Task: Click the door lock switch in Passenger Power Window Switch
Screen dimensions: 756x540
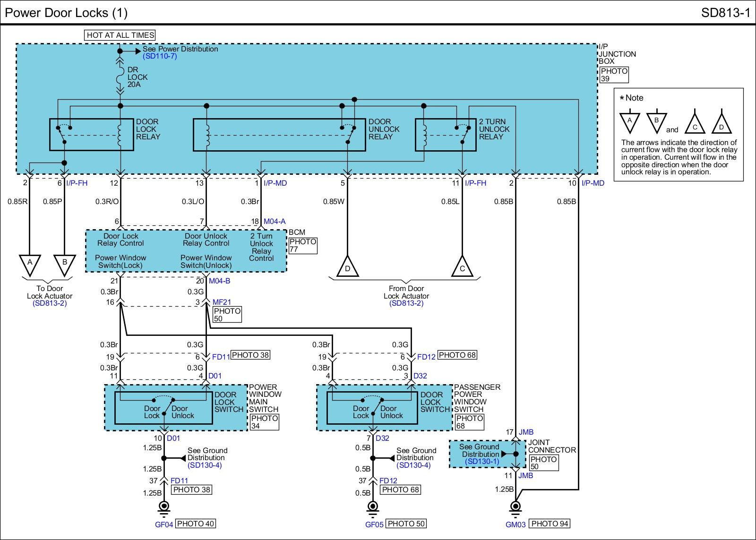Action: point(372,408)
